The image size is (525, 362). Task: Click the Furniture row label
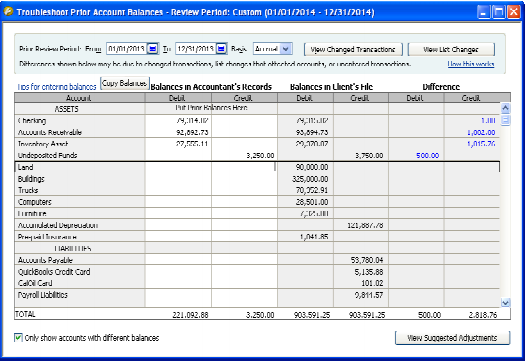point(32,214)
